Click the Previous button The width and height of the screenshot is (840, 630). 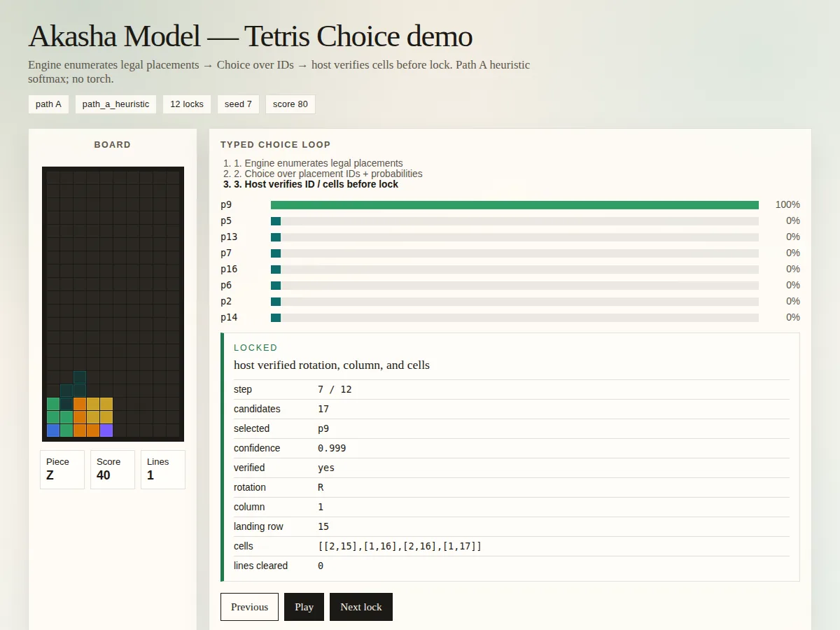[249, 607]
